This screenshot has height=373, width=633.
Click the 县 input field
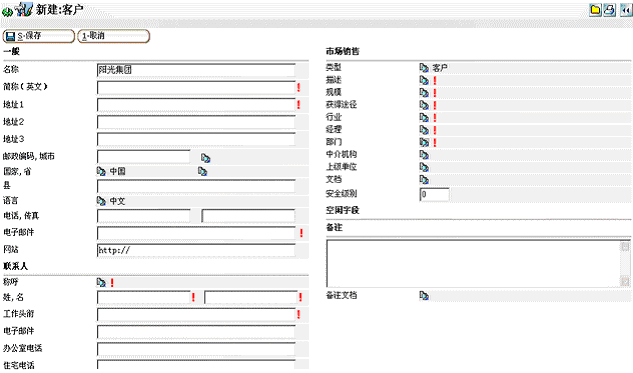click(196, 186)
